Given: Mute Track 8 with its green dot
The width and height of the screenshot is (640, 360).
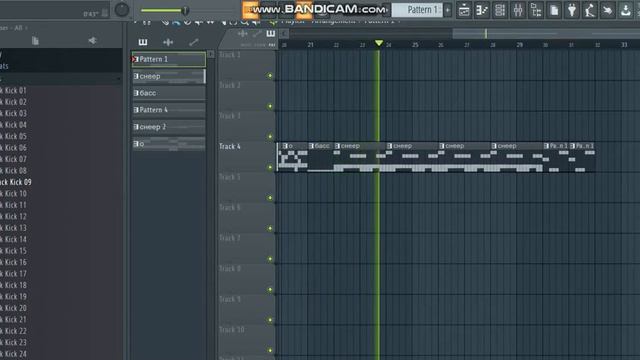Looking at the screenshot, I should [270, 290].
